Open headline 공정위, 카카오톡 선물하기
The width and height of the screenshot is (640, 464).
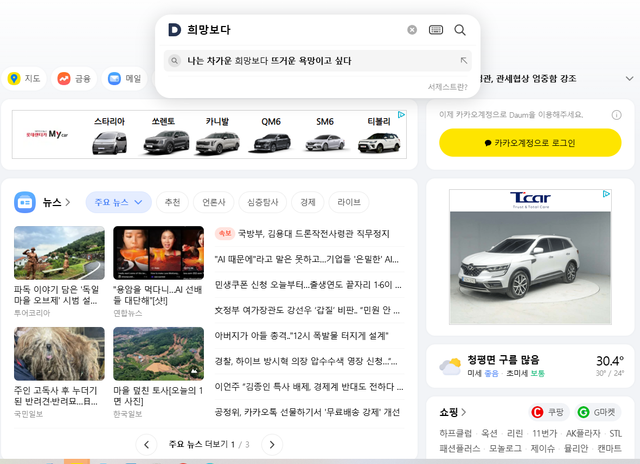307,412
